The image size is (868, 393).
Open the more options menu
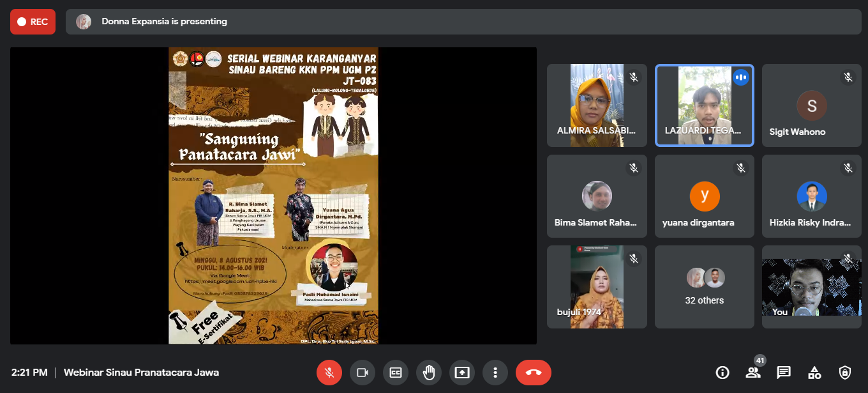point(495,372)
